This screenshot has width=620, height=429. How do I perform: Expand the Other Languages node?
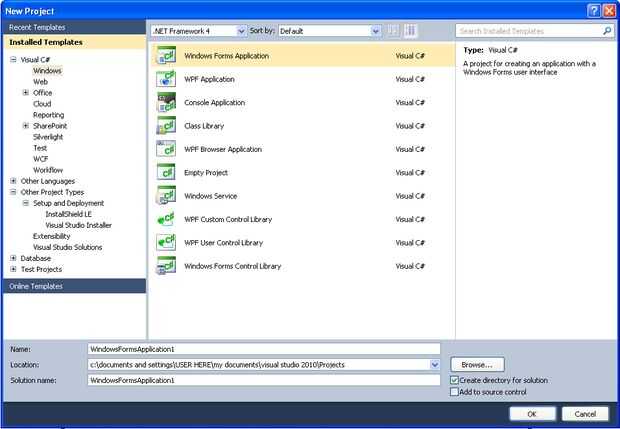(13, 181)
